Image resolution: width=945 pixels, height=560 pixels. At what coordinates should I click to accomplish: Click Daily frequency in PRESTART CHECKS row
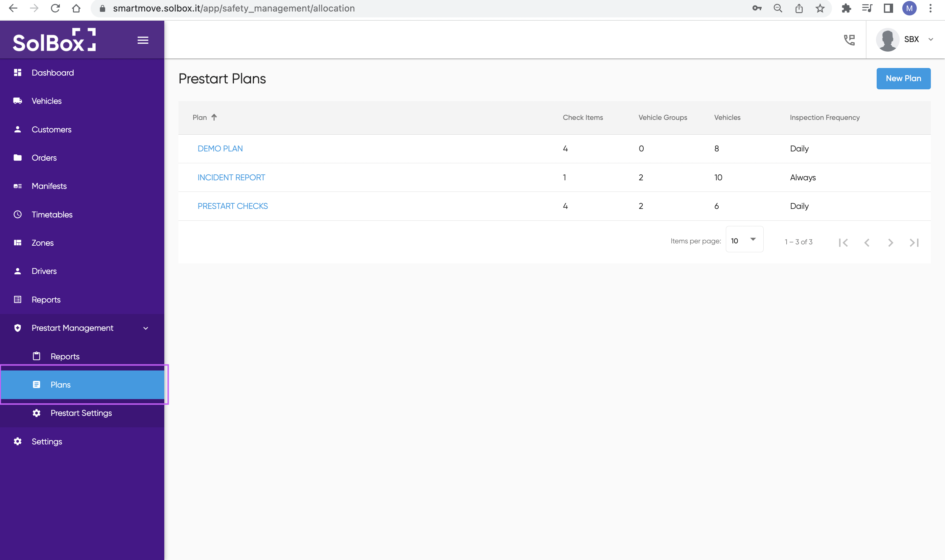pyautogui.click(x=799, y=206)
